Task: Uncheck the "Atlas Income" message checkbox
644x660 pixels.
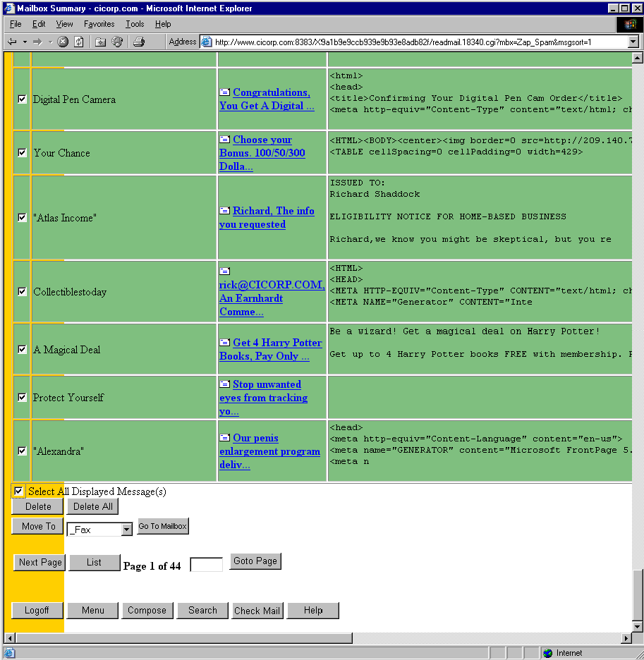Action: point(22,217)
